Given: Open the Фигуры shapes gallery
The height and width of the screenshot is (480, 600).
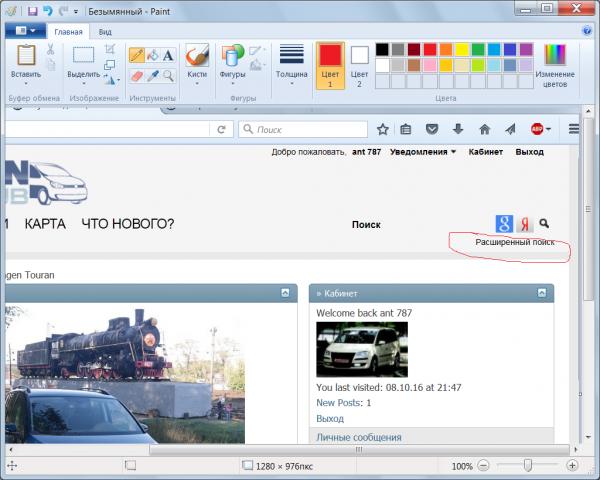Looking at the screenshot, I should tap(232, 60).
